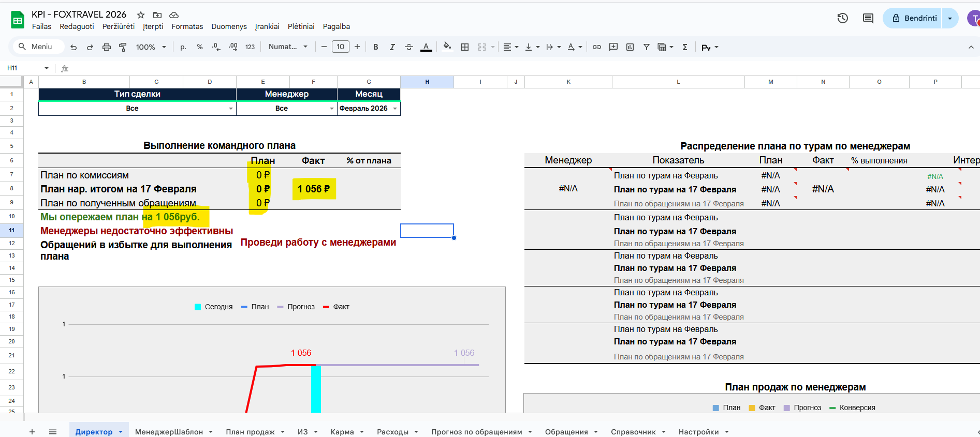Screen dimensions: 980x437
Task: Open the fill color picker
Action: point(447,47)
